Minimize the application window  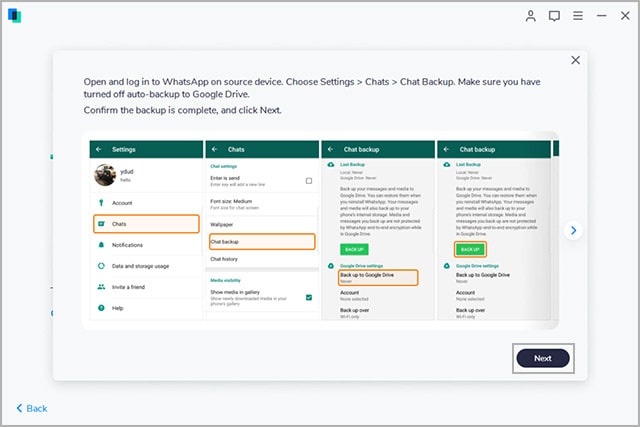(x=601, y=16)
